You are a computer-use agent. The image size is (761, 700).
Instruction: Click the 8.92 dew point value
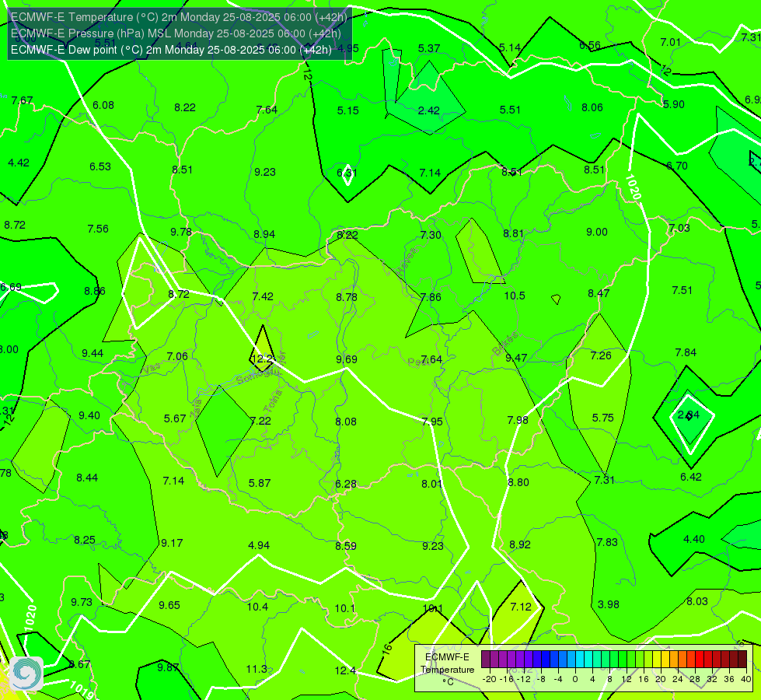[x=520, y=544]
